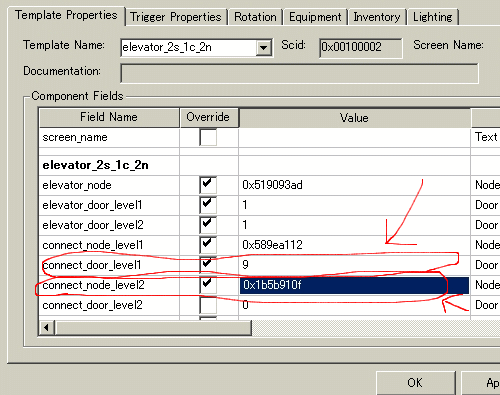Select value 1 of elevator_door_level2

point(354,225)
